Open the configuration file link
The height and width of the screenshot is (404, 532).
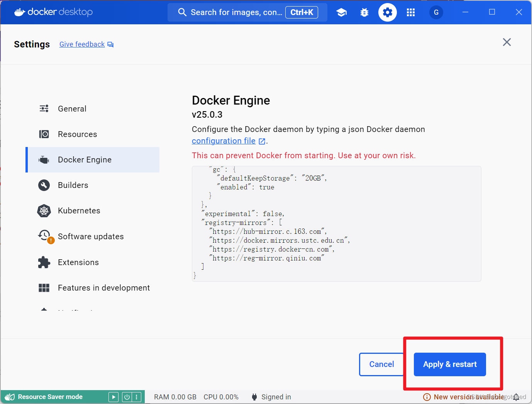click(224, 141)
